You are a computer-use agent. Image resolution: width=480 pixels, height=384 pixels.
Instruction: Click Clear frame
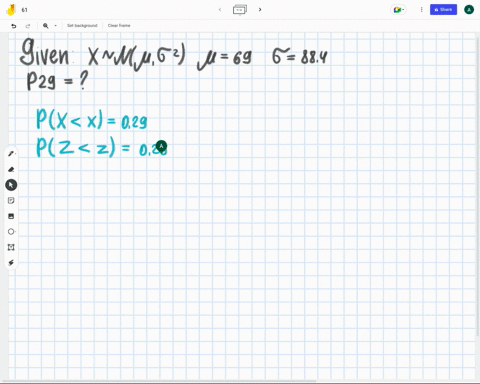119,26
